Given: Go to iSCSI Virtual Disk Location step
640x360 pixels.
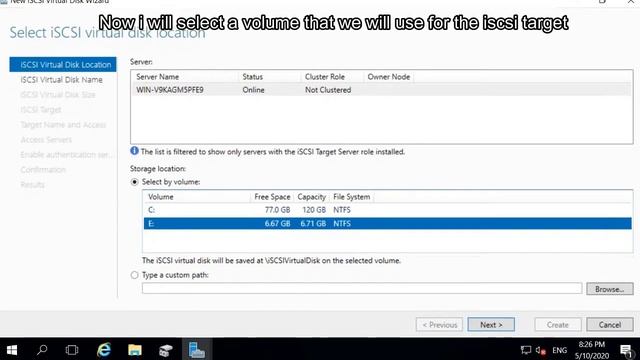Looking at the screenshot, I should coord(63,64).
